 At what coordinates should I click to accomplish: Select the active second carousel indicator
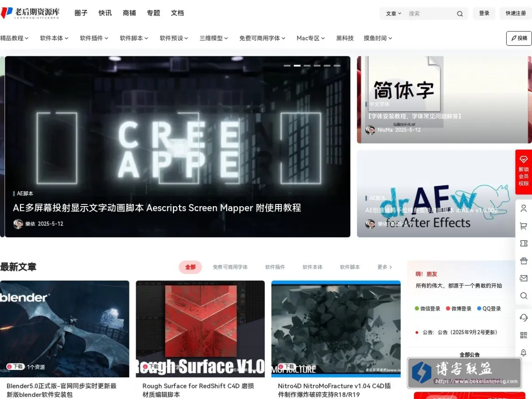[297, 66]
